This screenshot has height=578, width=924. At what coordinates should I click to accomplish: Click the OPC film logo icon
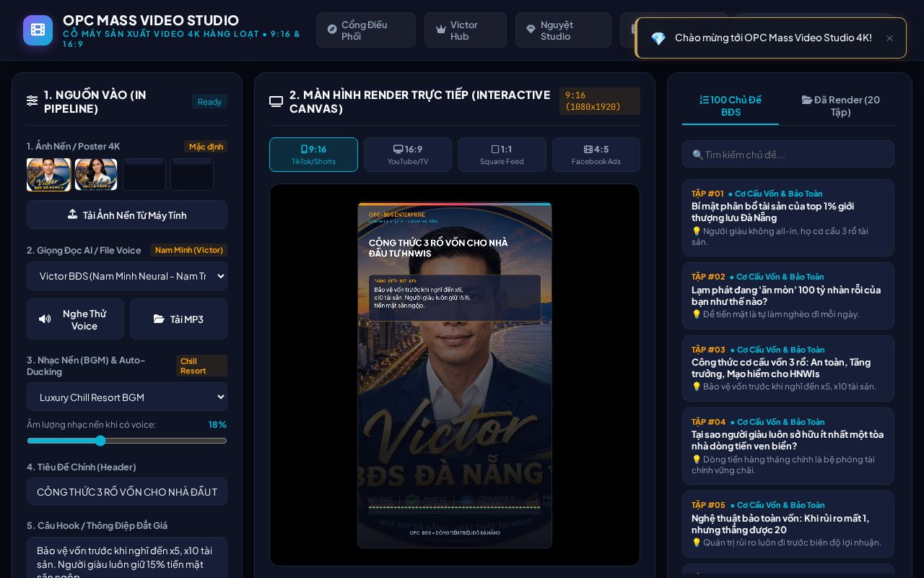coord(38,30)
